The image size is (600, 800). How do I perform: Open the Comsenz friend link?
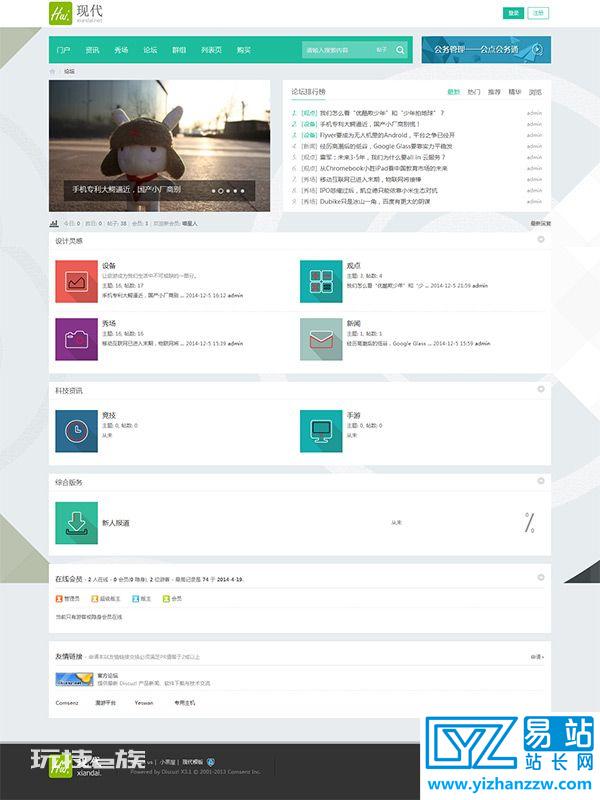coord(67,703)
